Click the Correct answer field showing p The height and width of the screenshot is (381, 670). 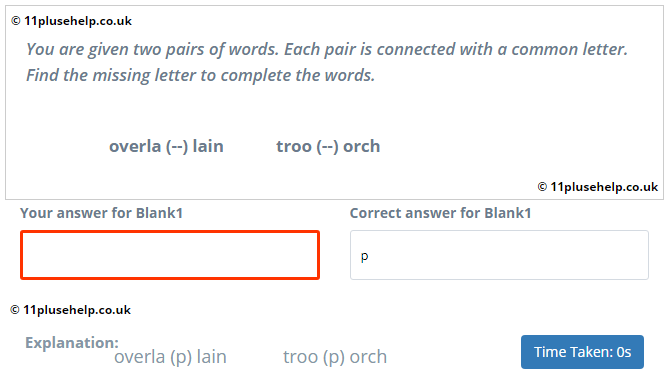[499, 255]
